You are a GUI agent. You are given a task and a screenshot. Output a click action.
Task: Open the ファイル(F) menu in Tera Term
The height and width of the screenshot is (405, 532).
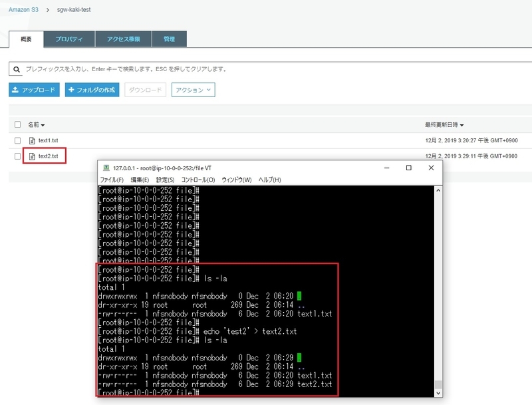tap(112, 180)
